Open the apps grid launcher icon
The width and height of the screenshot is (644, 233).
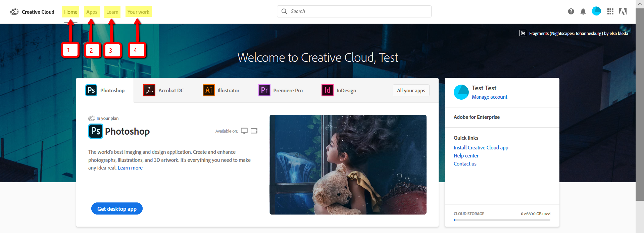pos(610,11)
